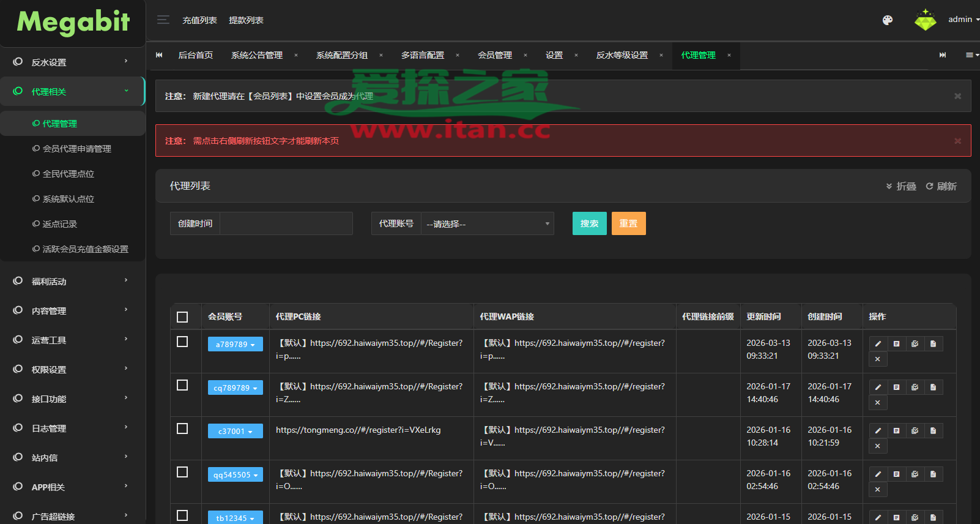Tick the checkbox for row c37001
The width and height of the screenshot is (980, 524).
182,429
